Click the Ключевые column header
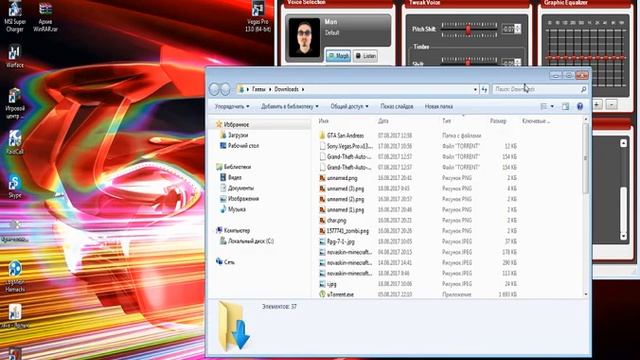Image resolution: width=640 pixels, height=360 pixels. pos(536,121)
